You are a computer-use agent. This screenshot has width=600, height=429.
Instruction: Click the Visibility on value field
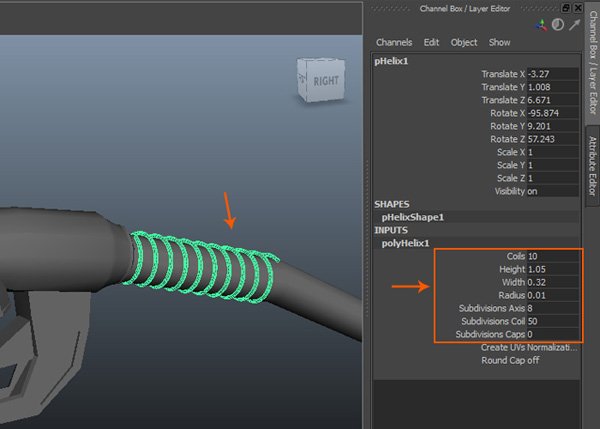click(553, 191)
